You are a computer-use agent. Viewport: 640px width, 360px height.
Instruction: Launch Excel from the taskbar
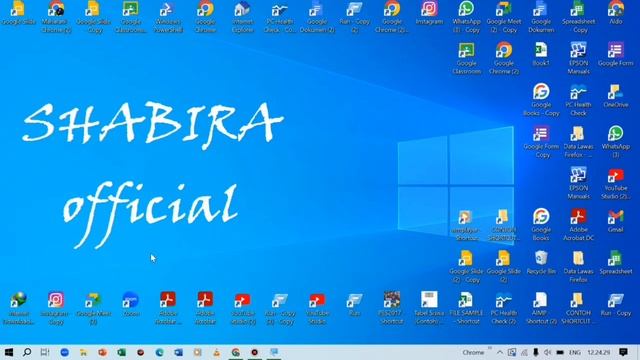click(x=121, y=352)
